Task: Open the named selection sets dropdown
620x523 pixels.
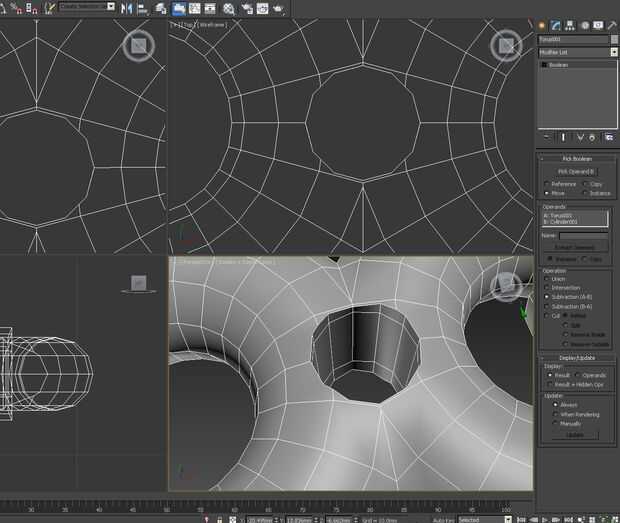Action: coord(85,7)
